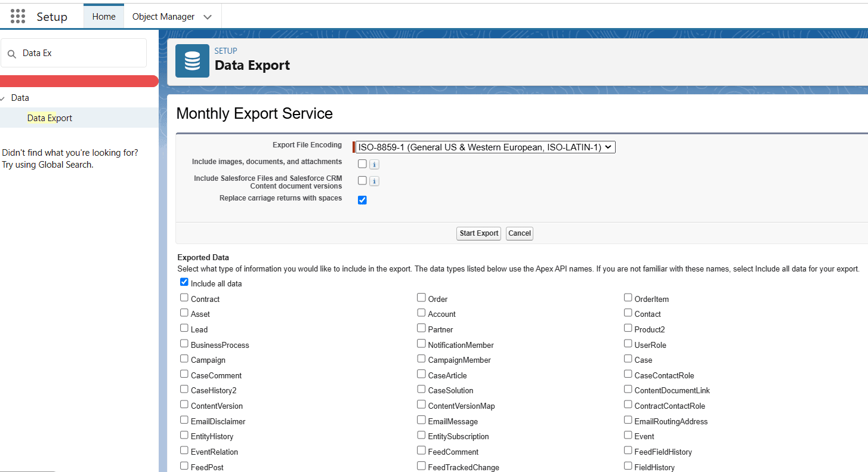Check the Lead checkbox

pos(184,328)
